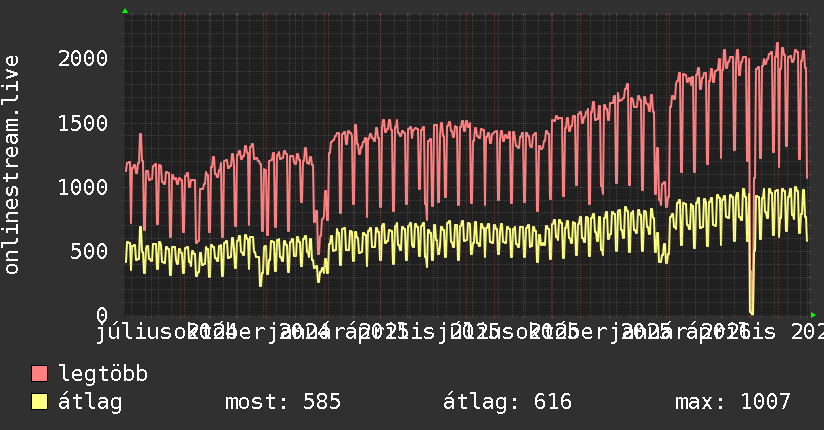Click the green arrow at the y-axis top
This screenshot has width=824, height=430.
[x=125, y=11]
